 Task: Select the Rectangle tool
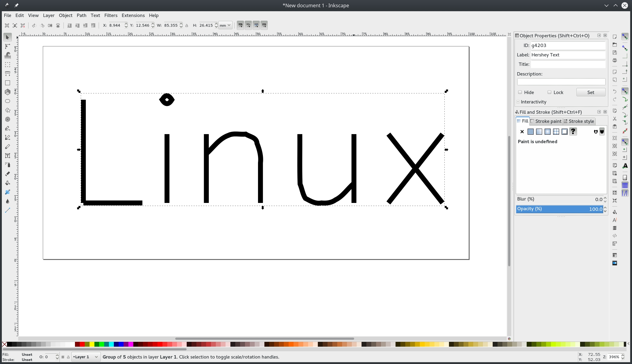pyautogui.click(x=8, y=83)
